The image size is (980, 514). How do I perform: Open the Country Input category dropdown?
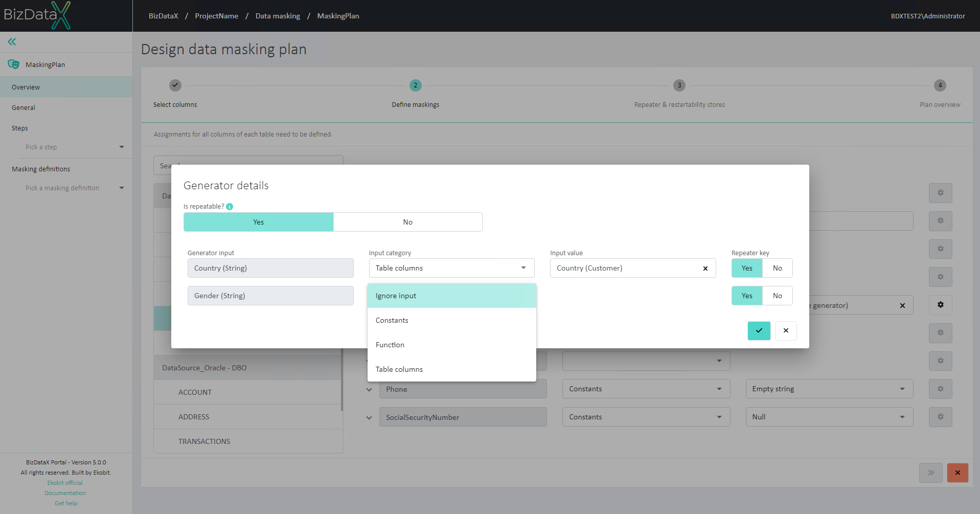(x=452, y=268)
